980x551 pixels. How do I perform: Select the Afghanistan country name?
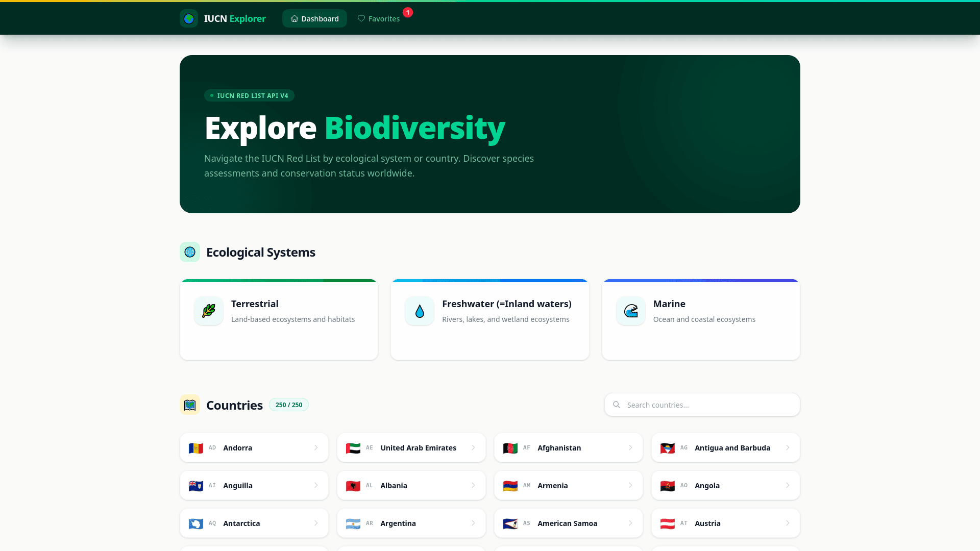click(x=559, y=448)
